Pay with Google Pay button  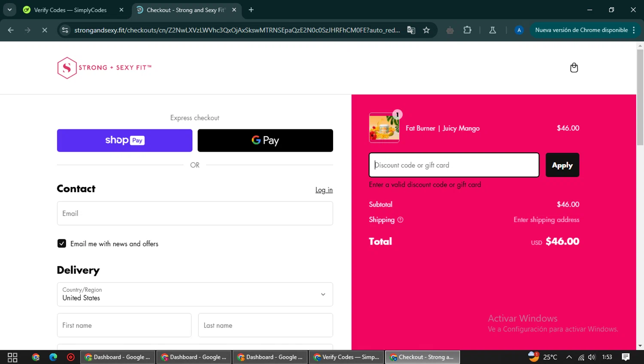pos(265,141)
